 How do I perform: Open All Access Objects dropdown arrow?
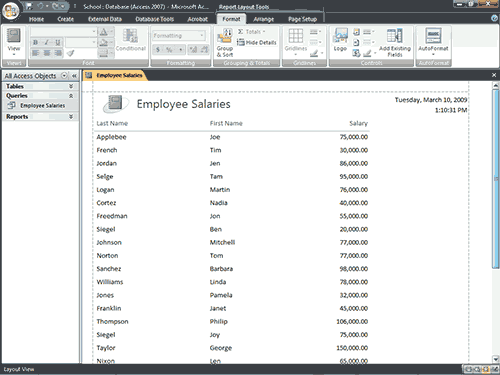(x=64, y=76)
